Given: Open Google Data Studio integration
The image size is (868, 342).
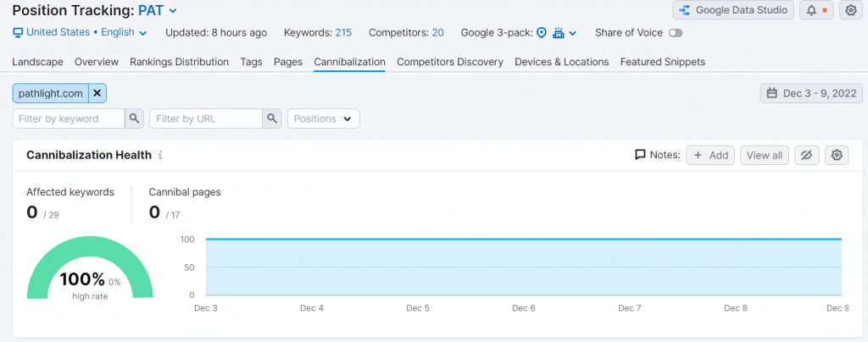Looking at the screenshot, I should pos(733,10).
